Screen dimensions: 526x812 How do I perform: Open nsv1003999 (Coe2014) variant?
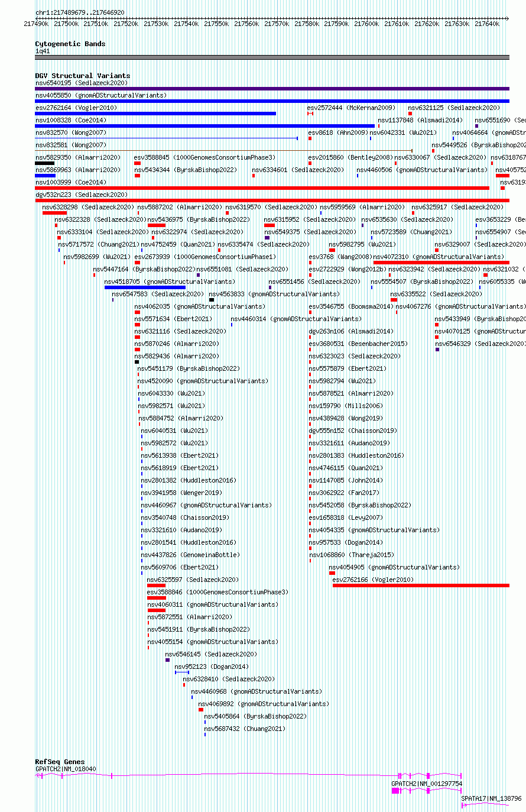tap(262, 188)
